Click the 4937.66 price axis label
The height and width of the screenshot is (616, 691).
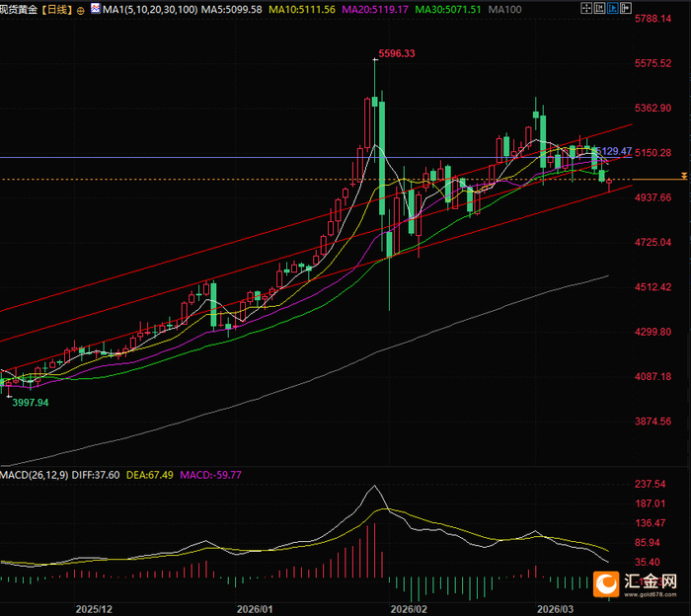tap(653, 197)
